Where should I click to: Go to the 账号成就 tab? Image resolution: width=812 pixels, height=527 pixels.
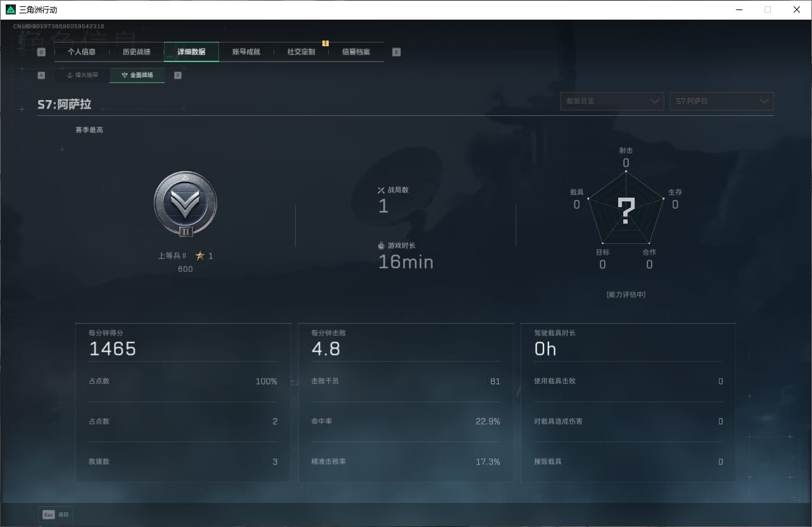coord(246,52)
